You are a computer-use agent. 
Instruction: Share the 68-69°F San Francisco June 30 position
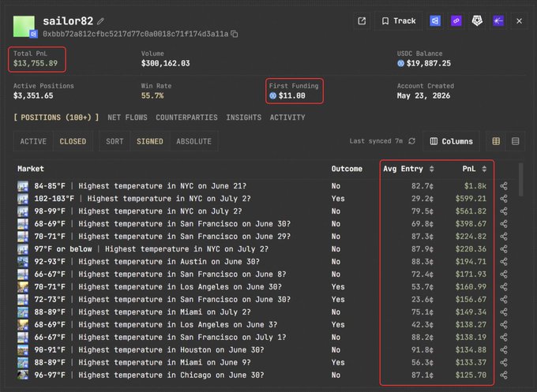504,224
